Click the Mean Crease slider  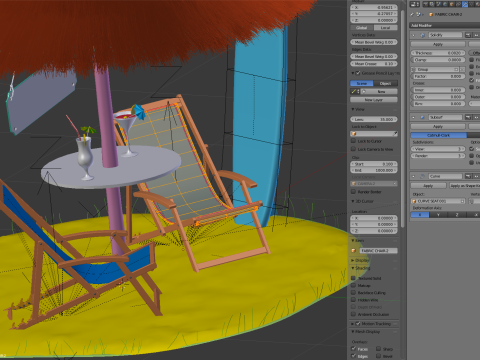pyautogui.click(x=374, y=64)
